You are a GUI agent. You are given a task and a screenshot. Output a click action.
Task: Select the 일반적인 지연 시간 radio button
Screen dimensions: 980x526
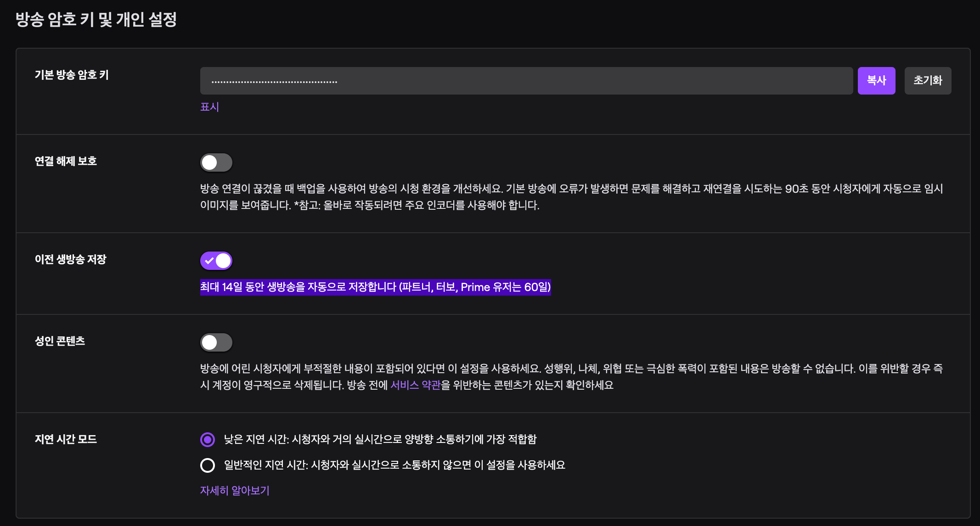(x=208, y=465)
